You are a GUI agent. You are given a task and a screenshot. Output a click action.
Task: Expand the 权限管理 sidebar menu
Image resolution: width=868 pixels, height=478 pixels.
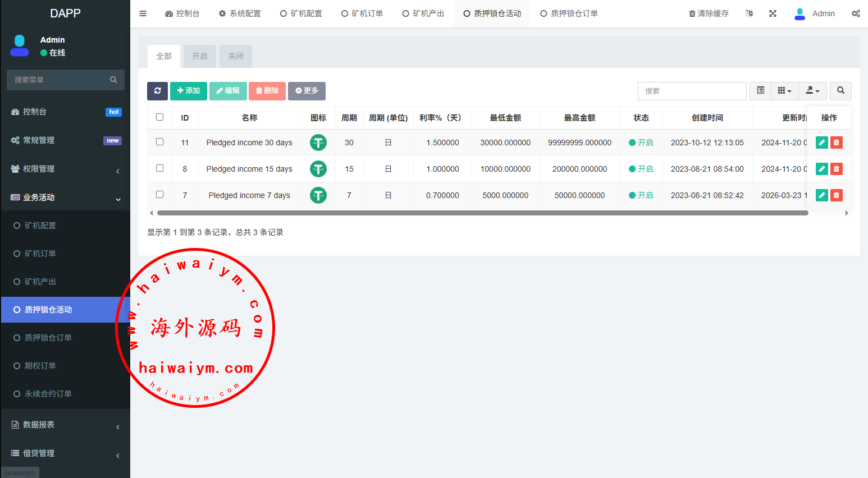click(x=65, y=169)
